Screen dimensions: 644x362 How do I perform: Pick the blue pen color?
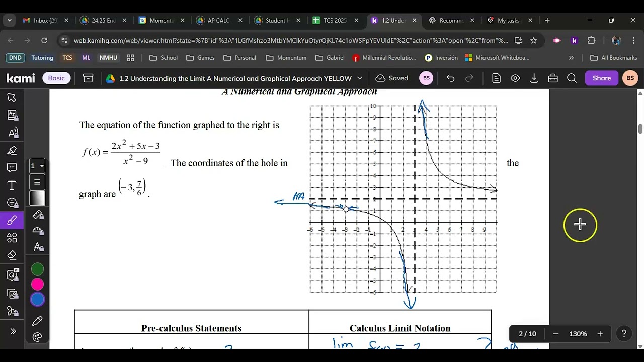38,300
